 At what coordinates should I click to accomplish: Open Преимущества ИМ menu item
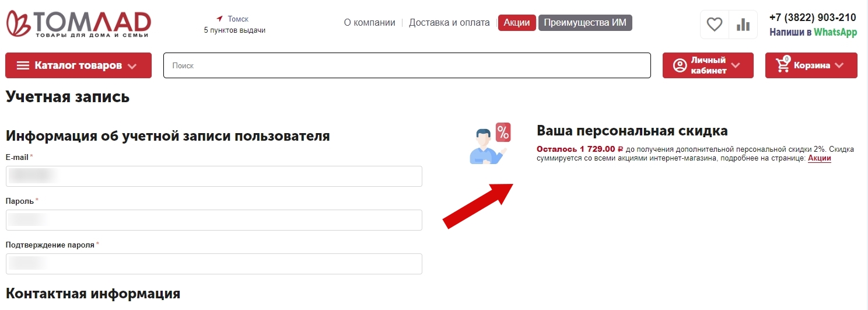(585, 23)
